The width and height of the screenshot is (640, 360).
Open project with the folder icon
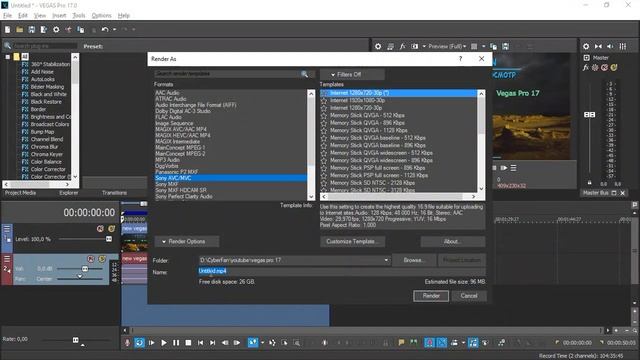(20, 29)
